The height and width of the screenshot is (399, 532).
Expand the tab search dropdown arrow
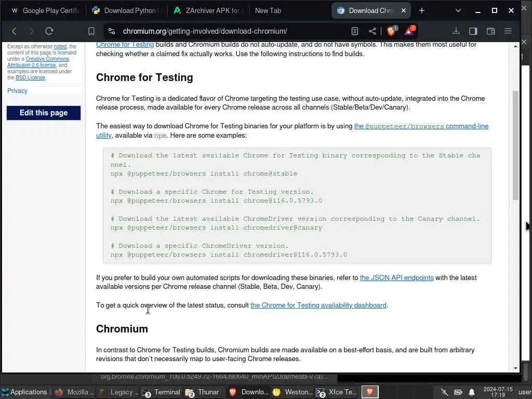[458, 10]
